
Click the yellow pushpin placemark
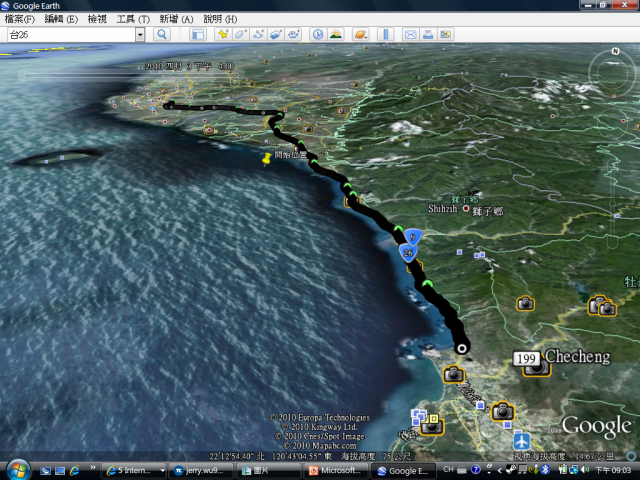(x=267, y=159)
